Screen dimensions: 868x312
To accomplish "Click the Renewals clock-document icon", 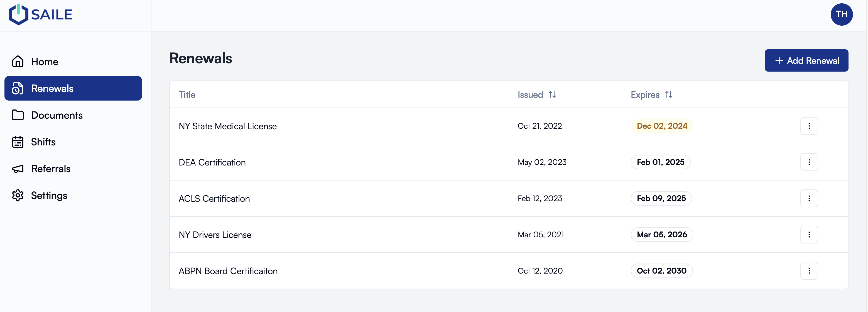I will (x=18, y=88).
